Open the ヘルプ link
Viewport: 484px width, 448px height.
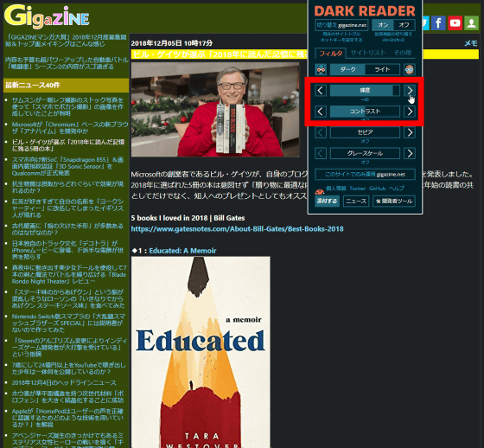(397, 189)
